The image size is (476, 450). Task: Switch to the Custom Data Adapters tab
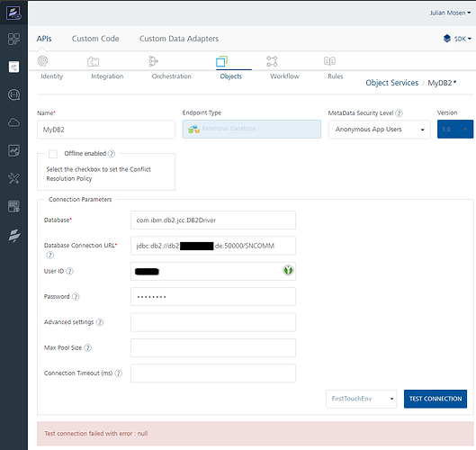[179, 39]
